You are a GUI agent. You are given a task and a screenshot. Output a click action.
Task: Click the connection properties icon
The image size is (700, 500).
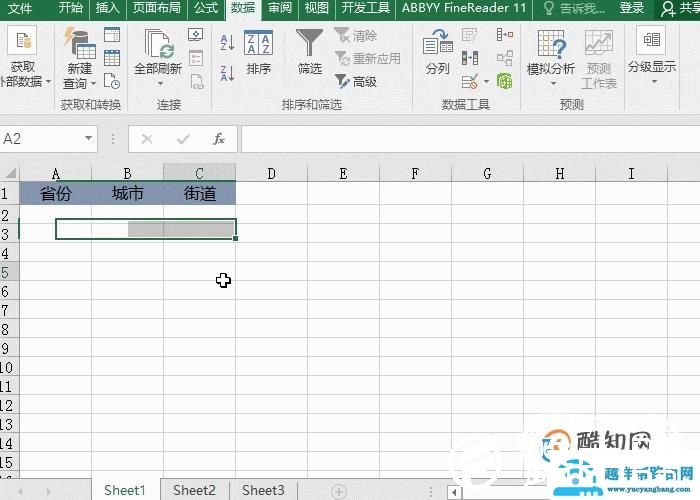point(196,58)
